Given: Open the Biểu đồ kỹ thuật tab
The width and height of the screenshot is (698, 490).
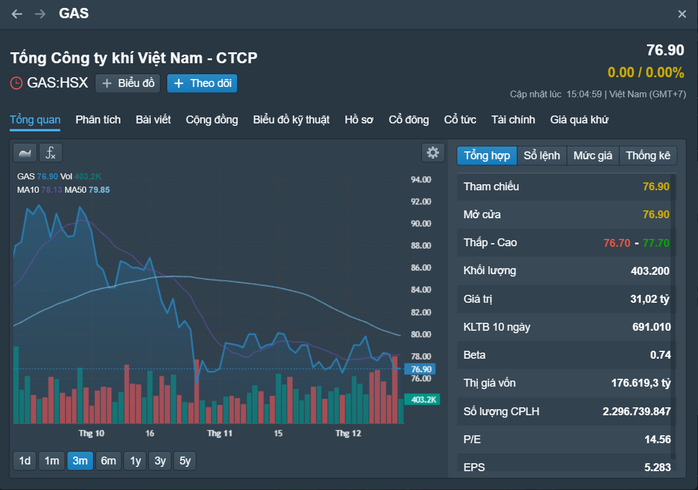Looking at the screenshot, I should point(291,120).
